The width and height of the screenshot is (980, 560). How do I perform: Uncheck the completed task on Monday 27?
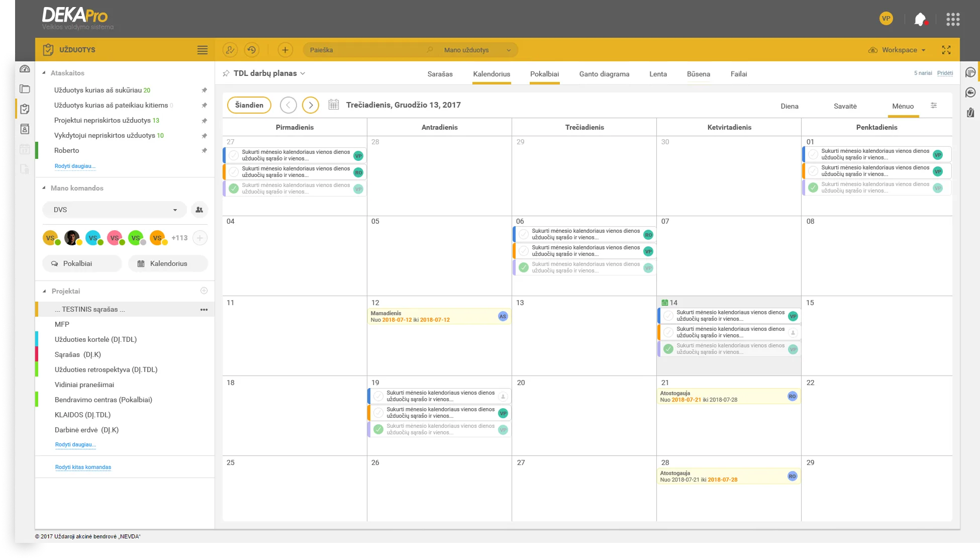point(234,189)
